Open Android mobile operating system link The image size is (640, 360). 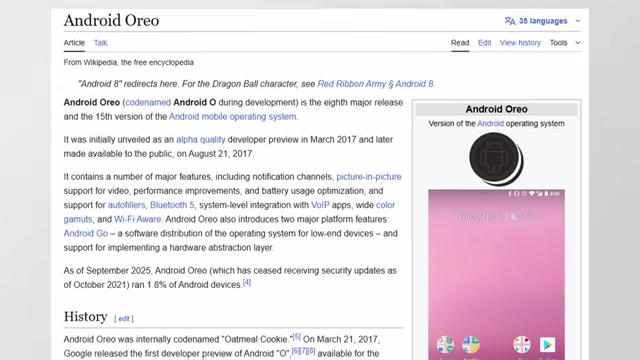(233, 117)
